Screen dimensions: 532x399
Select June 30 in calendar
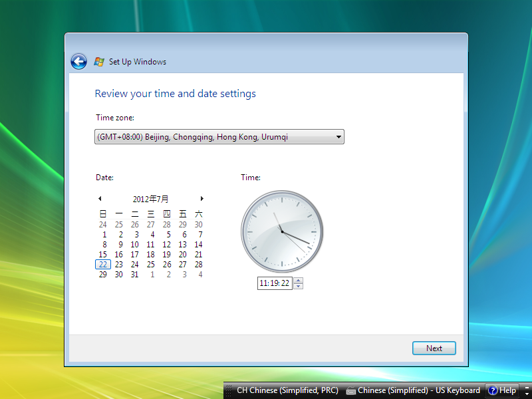[x=198, y=225]
